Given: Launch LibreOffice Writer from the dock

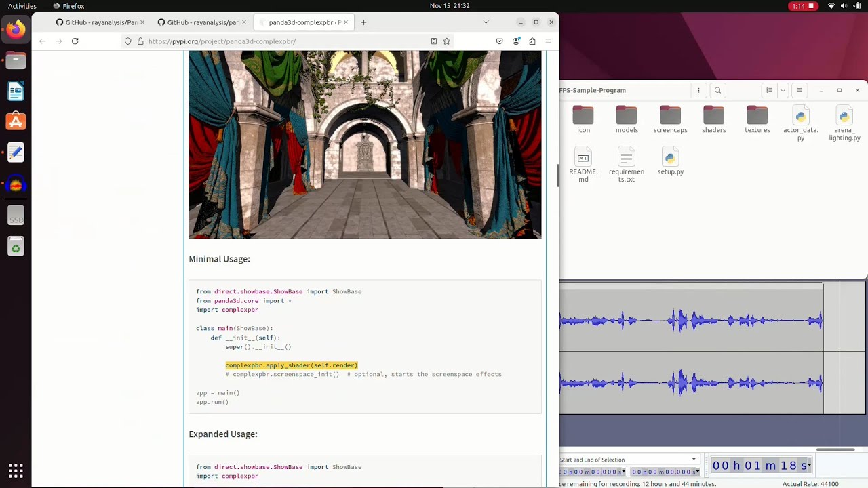Looking at the screenshot, I should pyautogui.click(x=16, y=91).
